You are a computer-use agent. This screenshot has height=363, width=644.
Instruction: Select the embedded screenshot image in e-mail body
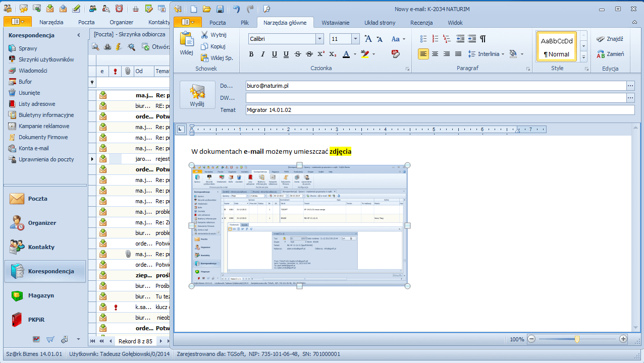[x=300, y=226]
